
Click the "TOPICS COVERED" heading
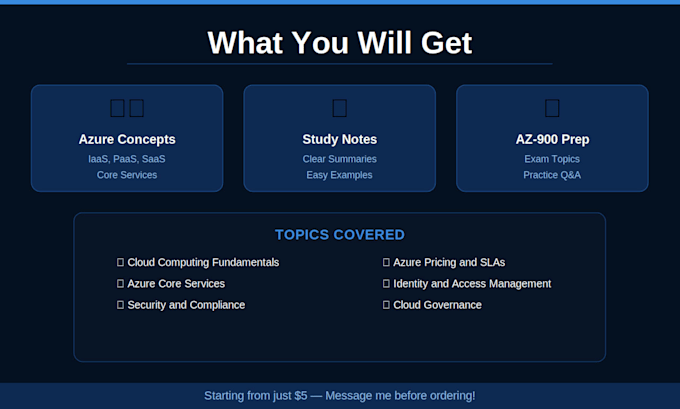340,235
